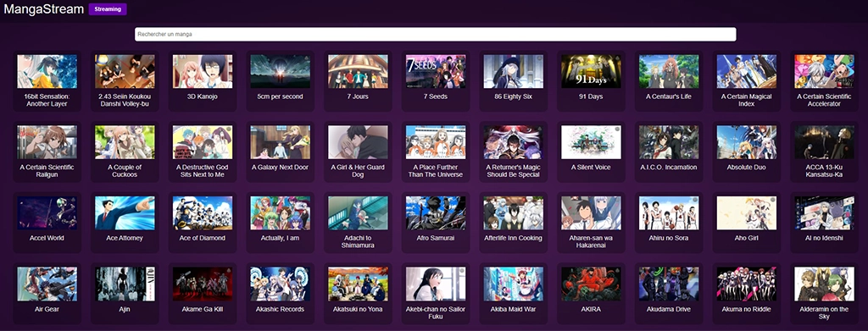Open the Adachi to Shimamura thumbnail
This screenshot has width=868, height=331.
coord(358,212)
